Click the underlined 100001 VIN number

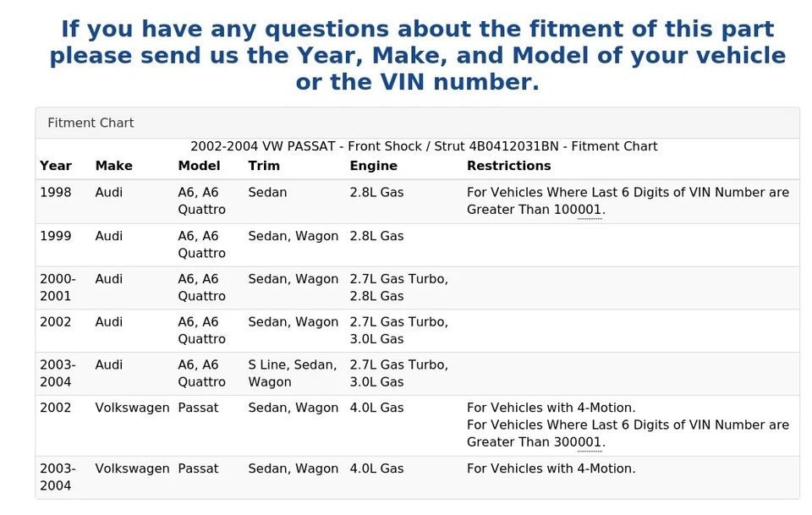579,210
